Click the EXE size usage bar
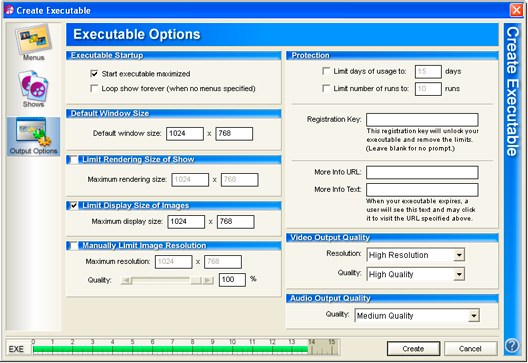 pos(186,349)
